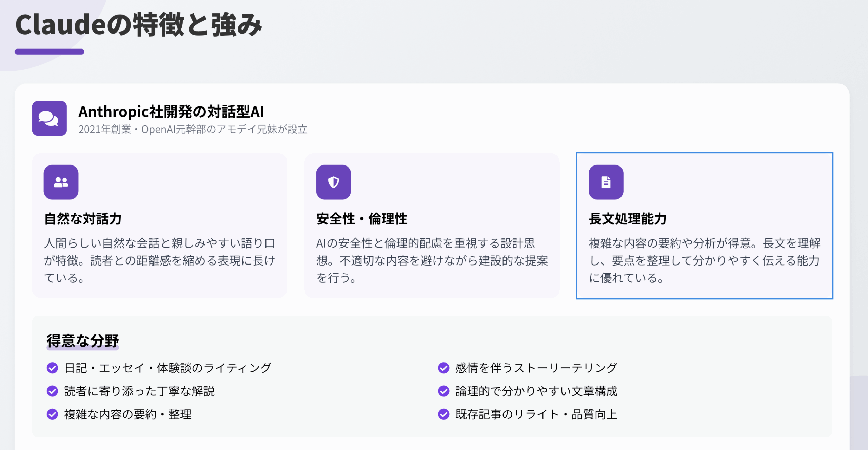
Task: Click subtitle 2021年創業・OpenAI元幹部のアモデイ兄妹が設立
Action: coord(193,129)
